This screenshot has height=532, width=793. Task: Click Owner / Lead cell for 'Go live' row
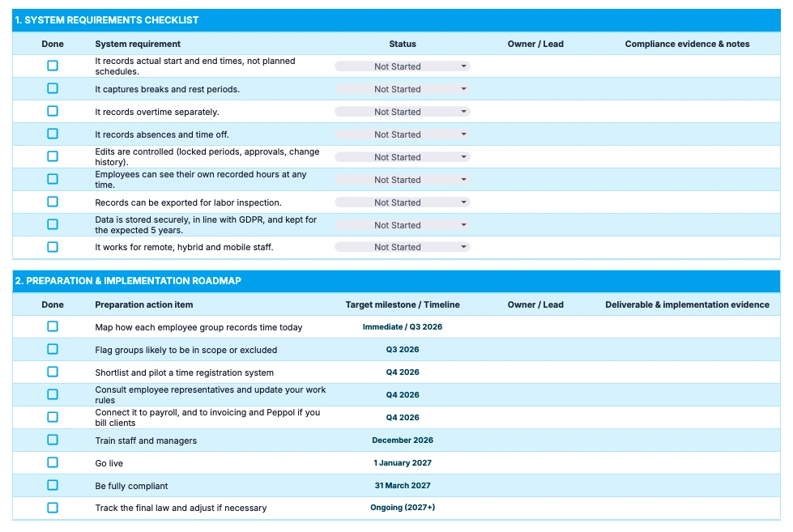[x=535, y=462]
